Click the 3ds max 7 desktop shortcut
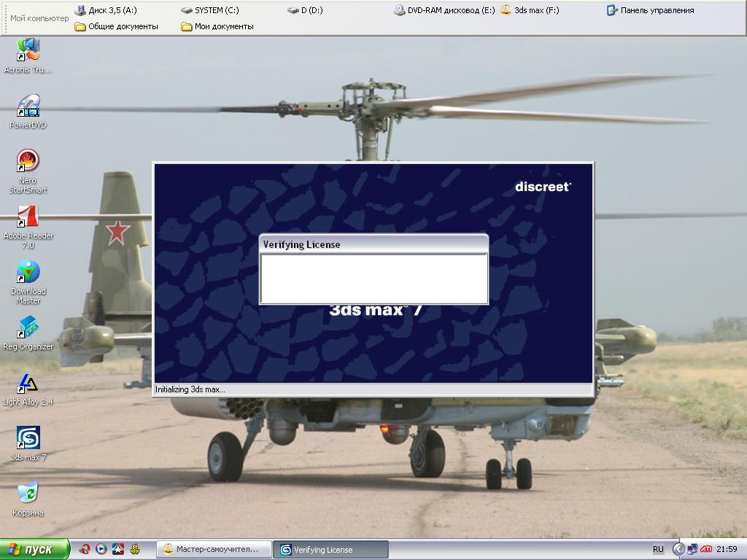This screenshot has width=747, height=560. (28, 443)
